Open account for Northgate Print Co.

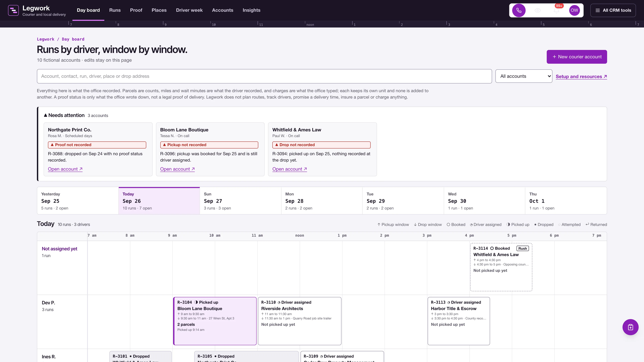click(x=65, y=169)
